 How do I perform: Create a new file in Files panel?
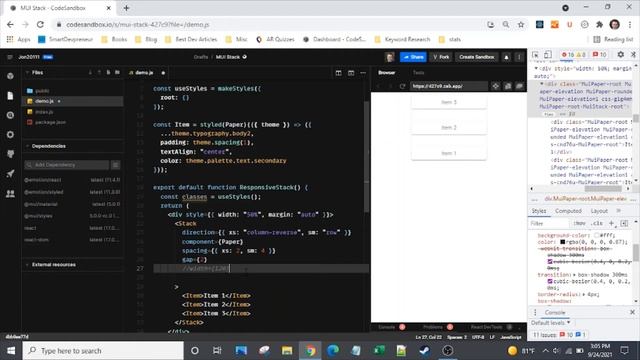tap(108, 73)
